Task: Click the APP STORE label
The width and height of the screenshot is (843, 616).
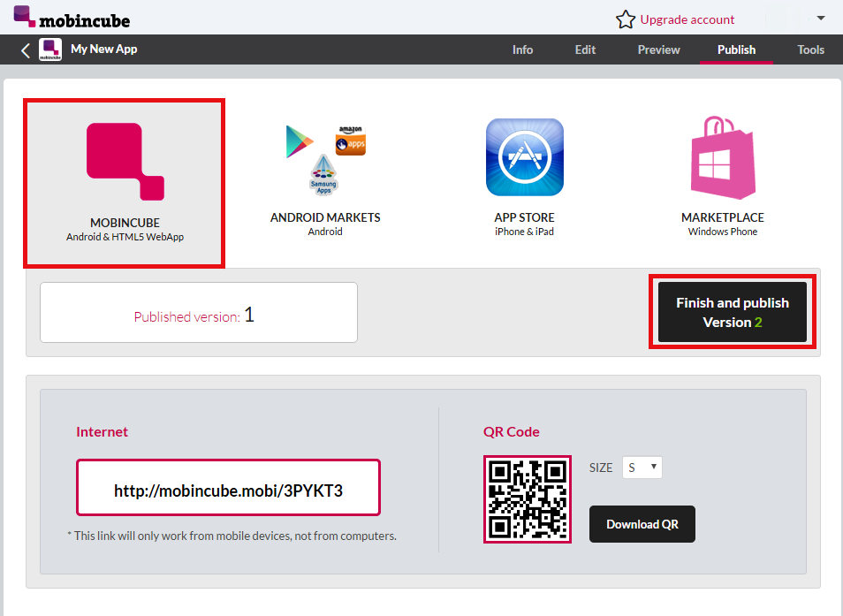Action: (x=524, y=217)
